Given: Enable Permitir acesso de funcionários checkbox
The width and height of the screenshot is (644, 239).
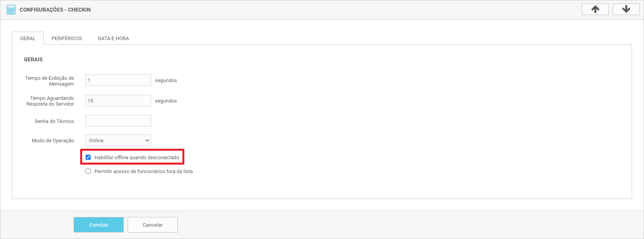Looking at the screenshot, I should pyautogui.click(x=88, y=171).
